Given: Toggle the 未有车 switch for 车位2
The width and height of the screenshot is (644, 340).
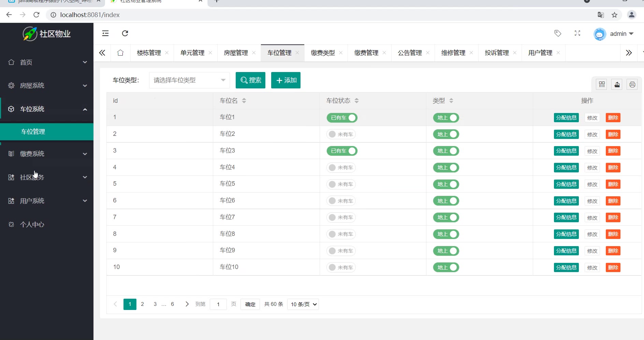Looking at the screenshot, I should [x=341, y=134].
